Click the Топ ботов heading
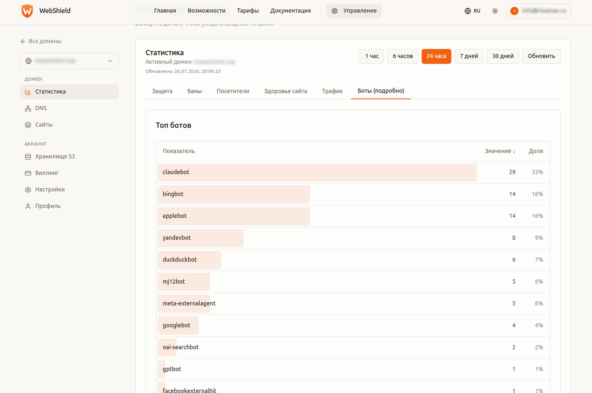Viewport: 592px width, 393px height. click(173, 125)
